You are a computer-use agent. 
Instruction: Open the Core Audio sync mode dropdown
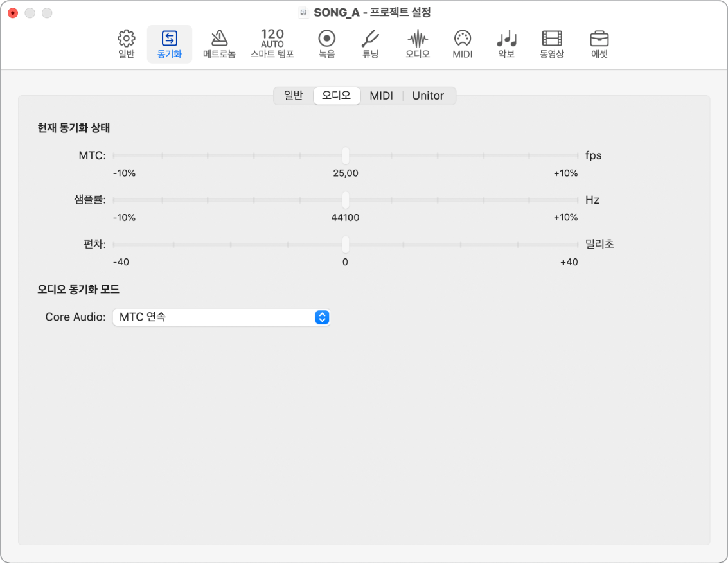pyautogui.click(x=222, y=317)
